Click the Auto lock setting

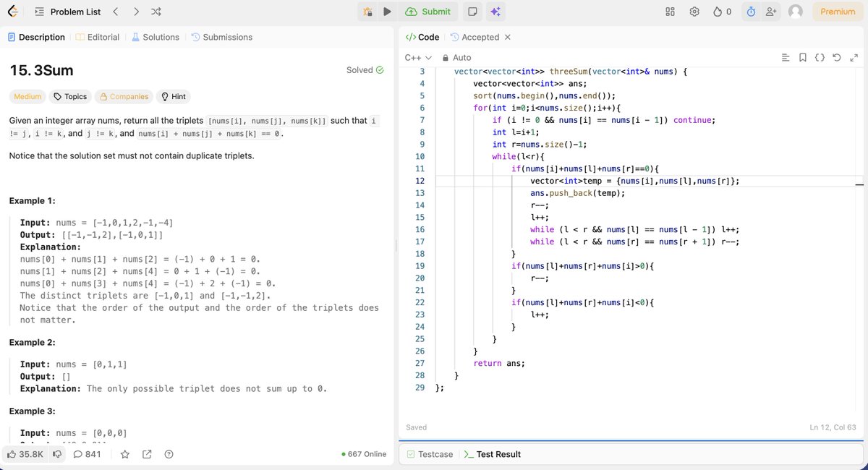click(x=456, y=57)
